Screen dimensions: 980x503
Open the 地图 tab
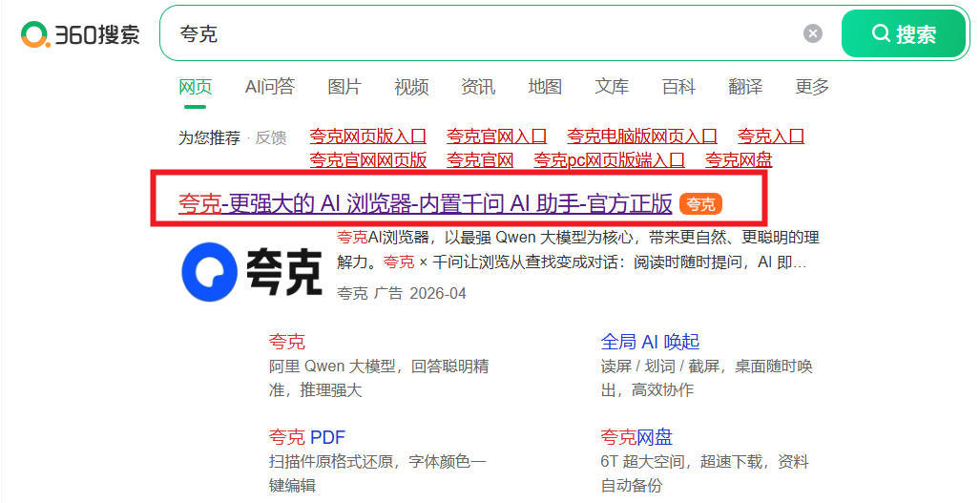[x=545, y=87]
